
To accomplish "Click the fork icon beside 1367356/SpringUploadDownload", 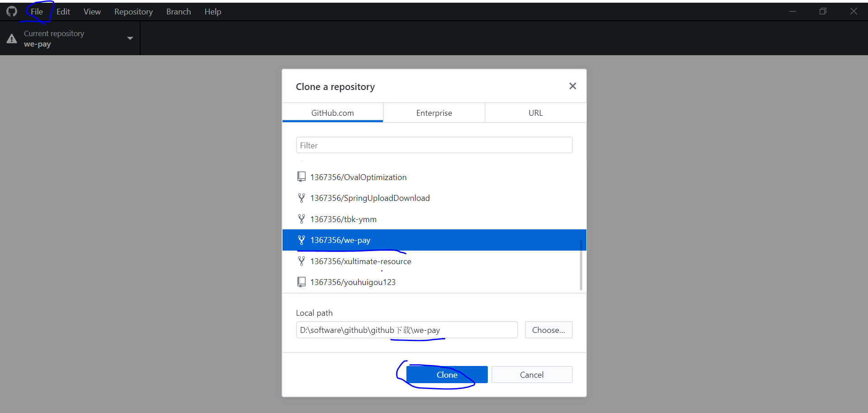I will (x=302, y=198).
